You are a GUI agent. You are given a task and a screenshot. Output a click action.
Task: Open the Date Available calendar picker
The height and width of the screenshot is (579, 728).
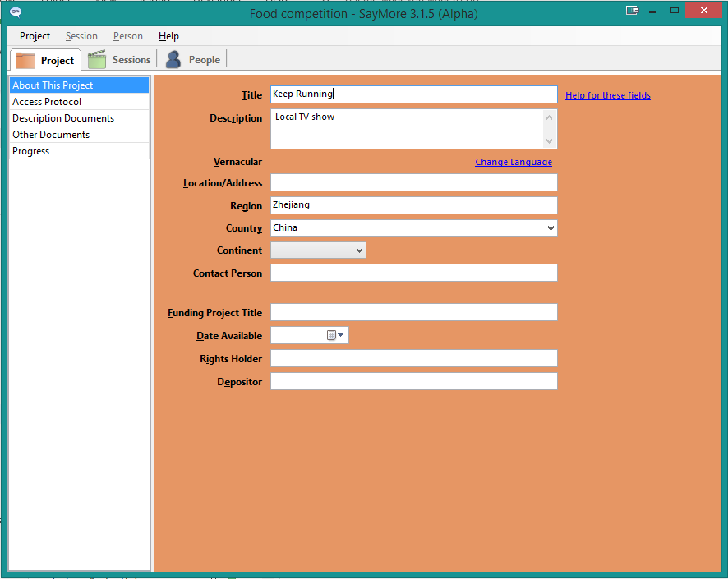tap(335, 335)
